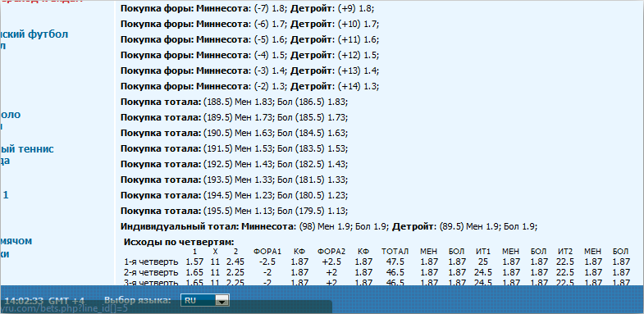644x314 pixels.
Task: Select 2nd quarter draw odds 11
Action: (x=215, y=272)
